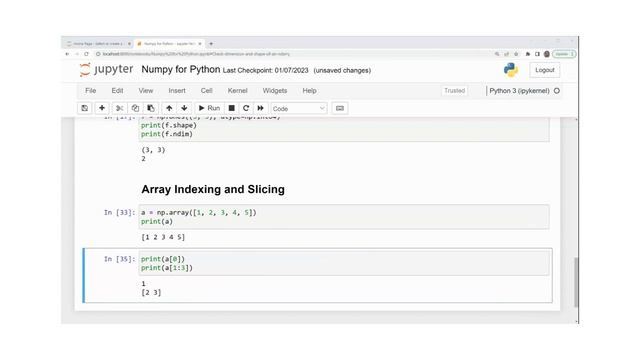The width and height of the screenshot is (640, 360).
Task: Click the browser Update button
Action: [x=564, y=54]
